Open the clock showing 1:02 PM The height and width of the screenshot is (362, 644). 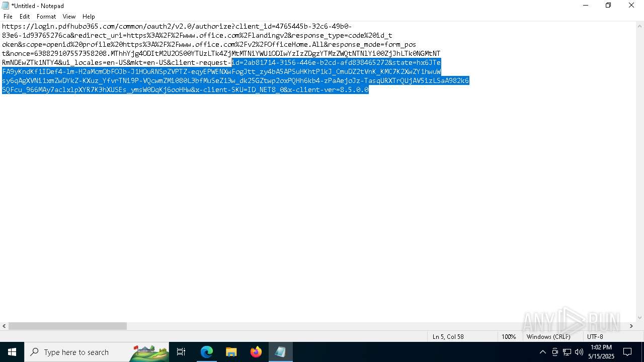coord(601,352)
